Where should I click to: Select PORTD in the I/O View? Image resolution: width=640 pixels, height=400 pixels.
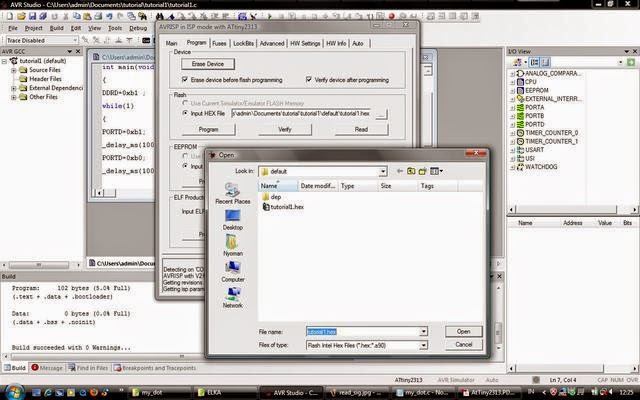click(x=534, y=124)
